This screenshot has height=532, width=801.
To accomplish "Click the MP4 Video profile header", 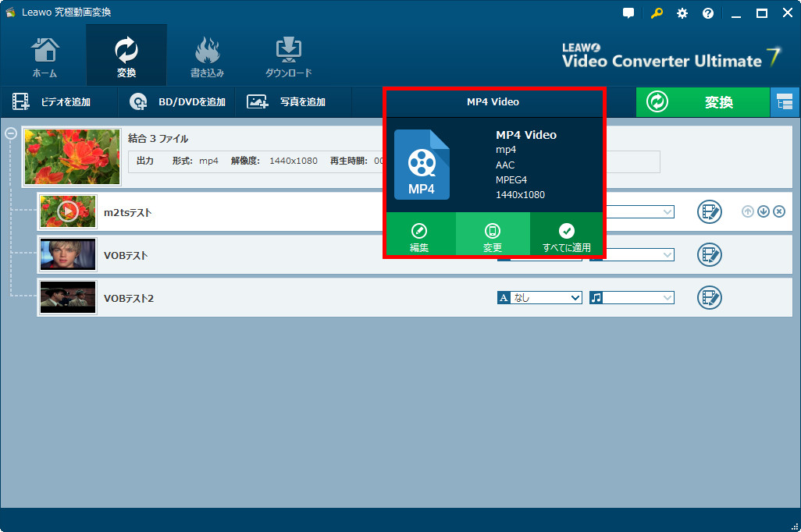I will (x=493, y=102).
